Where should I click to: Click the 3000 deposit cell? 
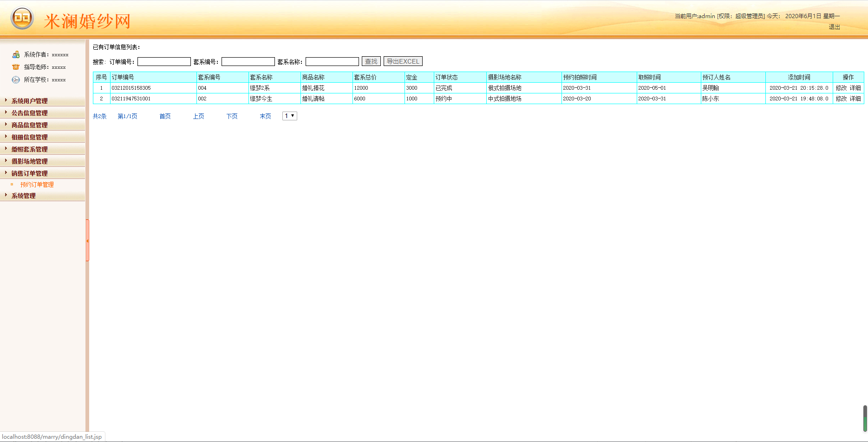[x=419, y=88]
